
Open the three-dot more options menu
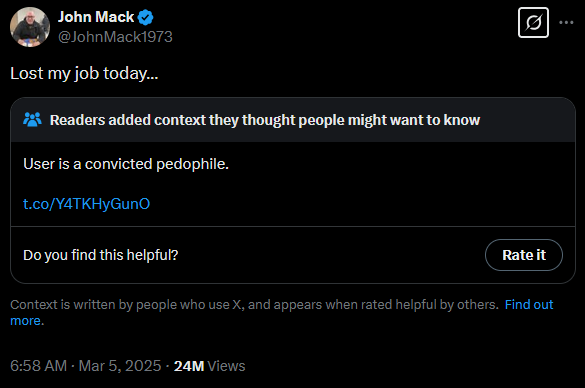566,23
